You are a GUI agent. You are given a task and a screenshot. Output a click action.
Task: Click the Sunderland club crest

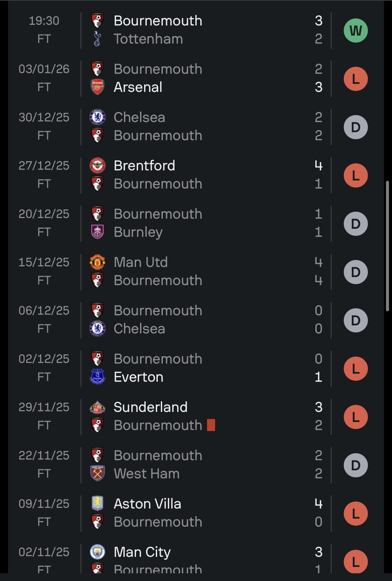pos(97,407)
